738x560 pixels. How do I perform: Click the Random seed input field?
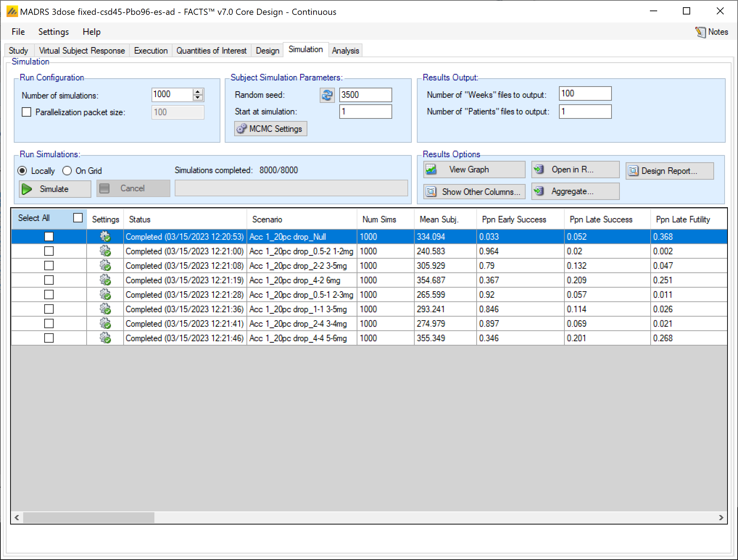(365, 95)
